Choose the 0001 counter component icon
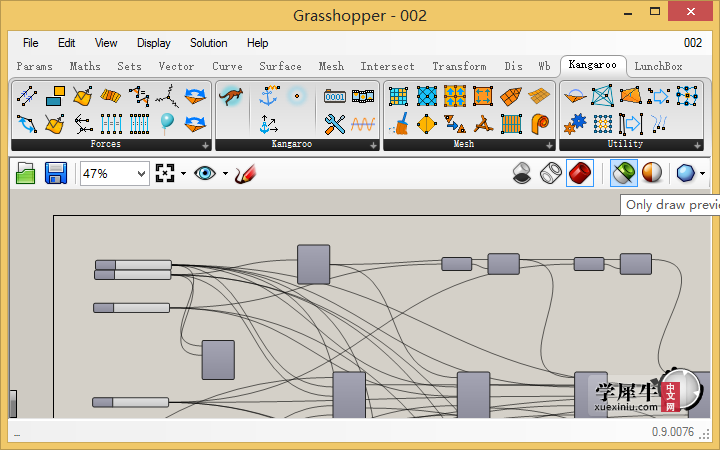Image resolution: width=720 pixels, height=450 pixels. (x=335, y=96)
